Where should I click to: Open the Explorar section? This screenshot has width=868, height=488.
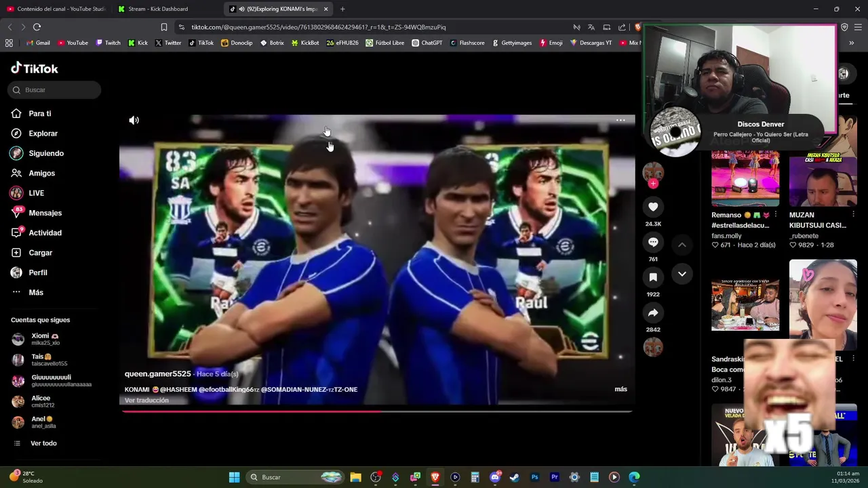(43, 134)
